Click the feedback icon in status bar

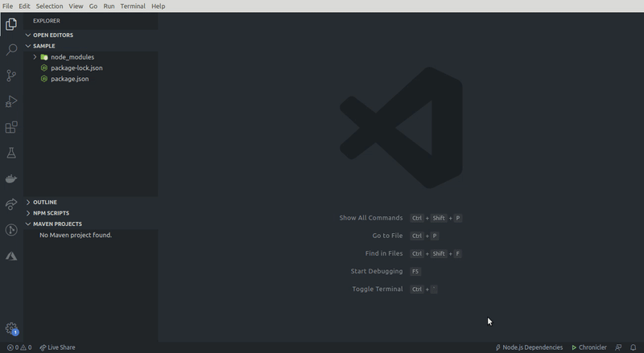click(x=618, y=347)
